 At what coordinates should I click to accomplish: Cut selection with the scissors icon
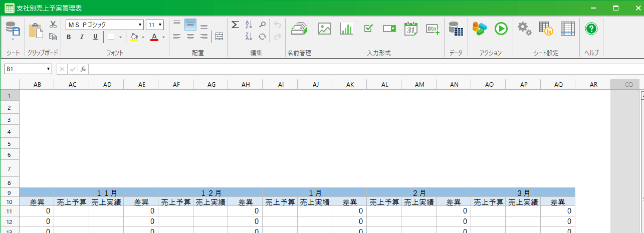pos(53,25)
